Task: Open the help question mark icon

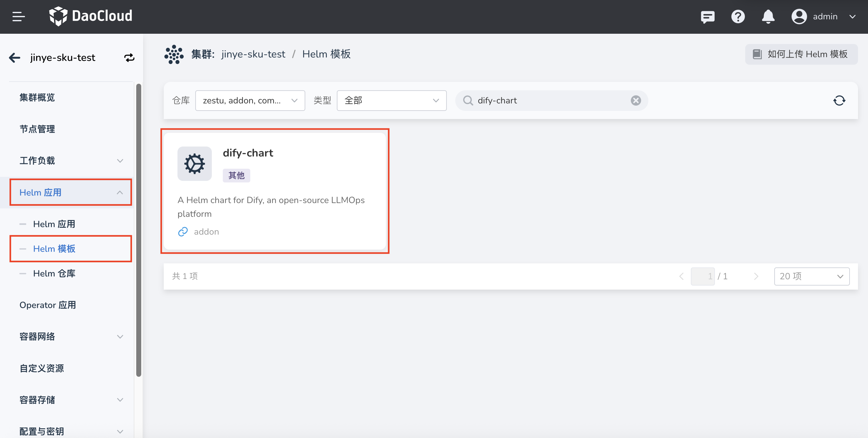Action: tap(738, 17)
